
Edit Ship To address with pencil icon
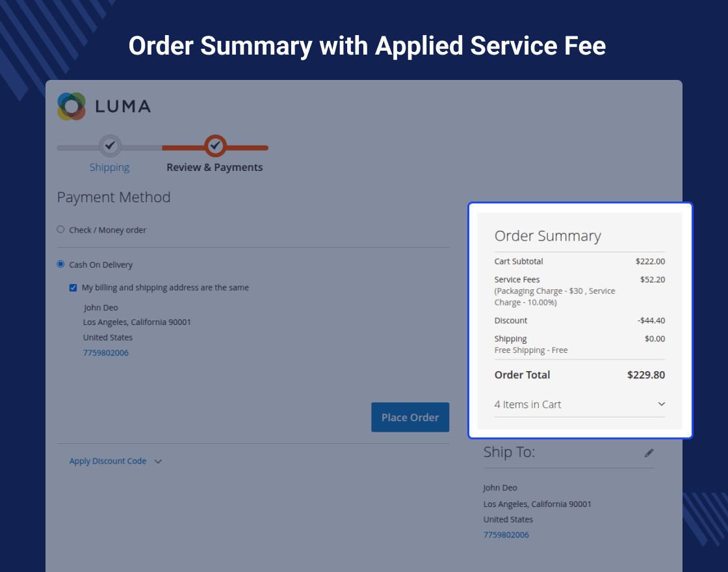click(649, 452)
